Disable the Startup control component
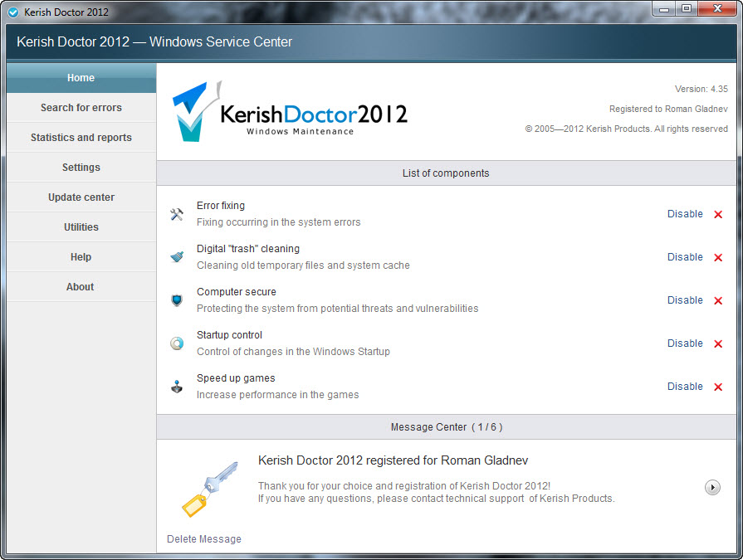The image size is (743, 560). [x=685, y=343]
